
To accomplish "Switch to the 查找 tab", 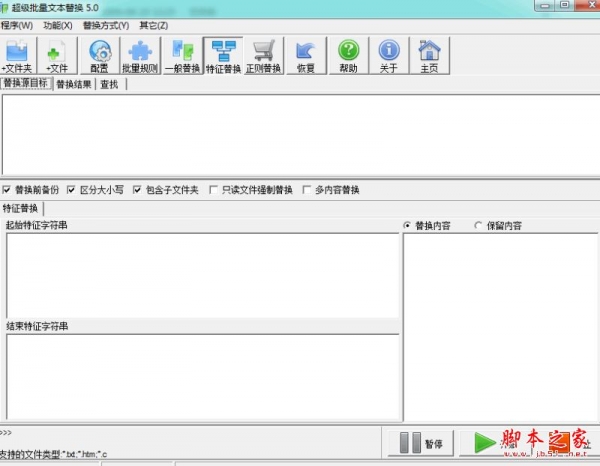I will (x=109, y=84).
